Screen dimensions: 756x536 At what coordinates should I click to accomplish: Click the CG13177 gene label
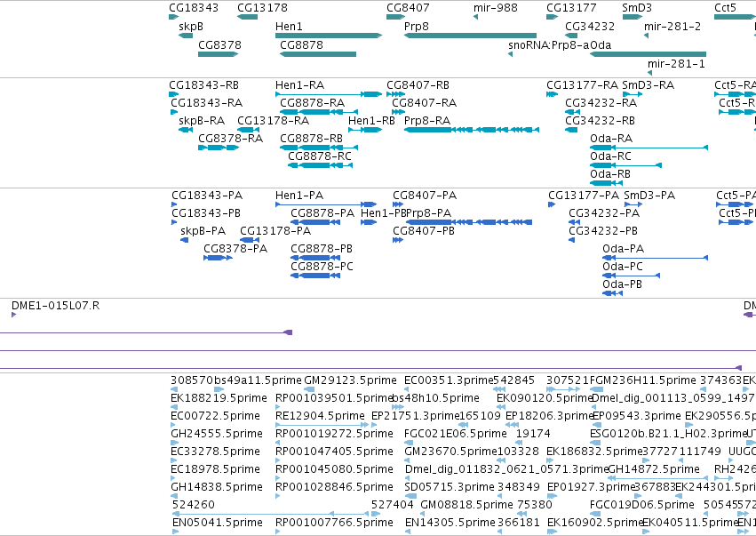[571, 8]
